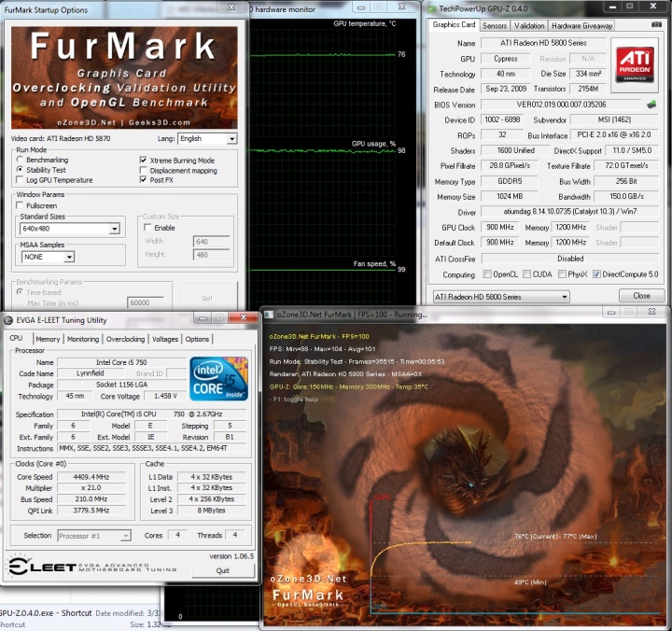Enable Log GPU Temperature
This screenshot has height=631, width=672.
point(20,179)
